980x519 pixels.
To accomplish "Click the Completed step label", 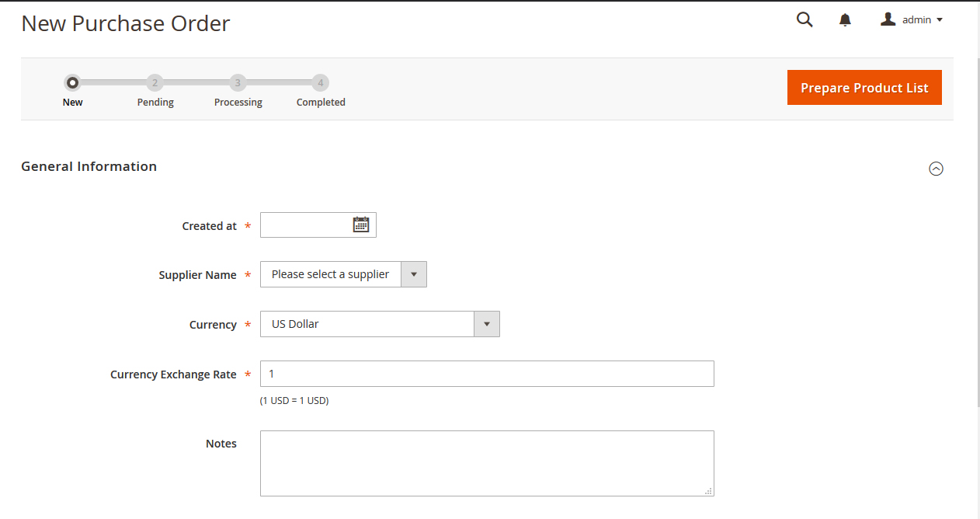I will click(321, 103).
